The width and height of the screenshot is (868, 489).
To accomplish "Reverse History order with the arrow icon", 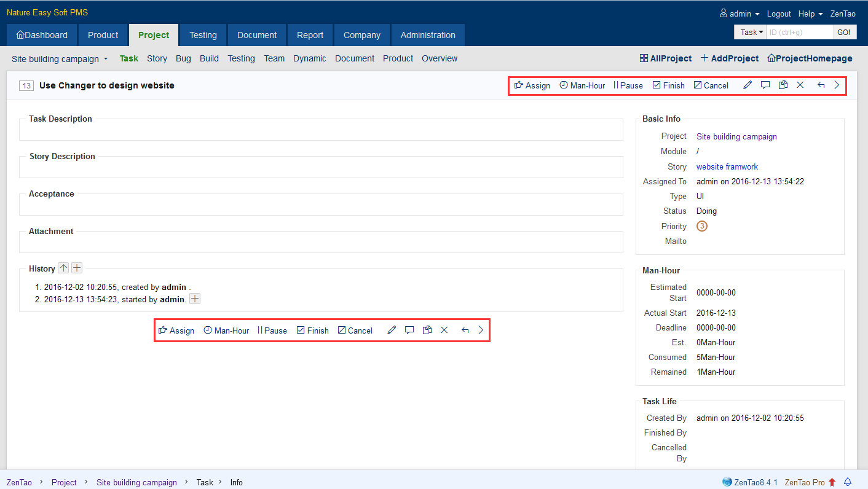I will (63, 268).
